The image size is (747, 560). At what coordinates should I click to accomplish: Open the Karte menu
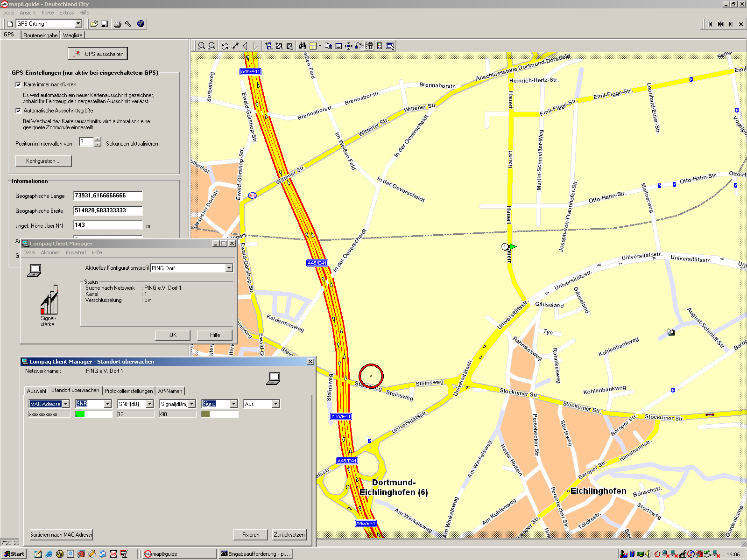coord(48,13)
